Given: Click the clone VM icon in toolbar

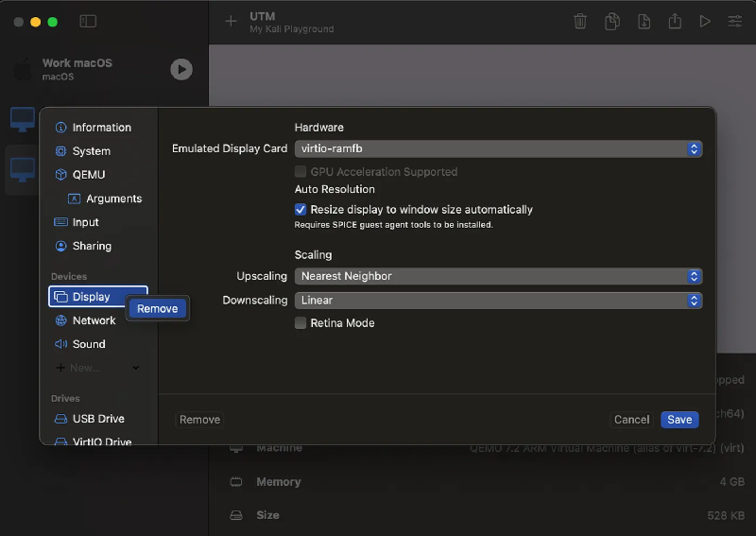Looking at the screenshot, I should click(612, 21).
